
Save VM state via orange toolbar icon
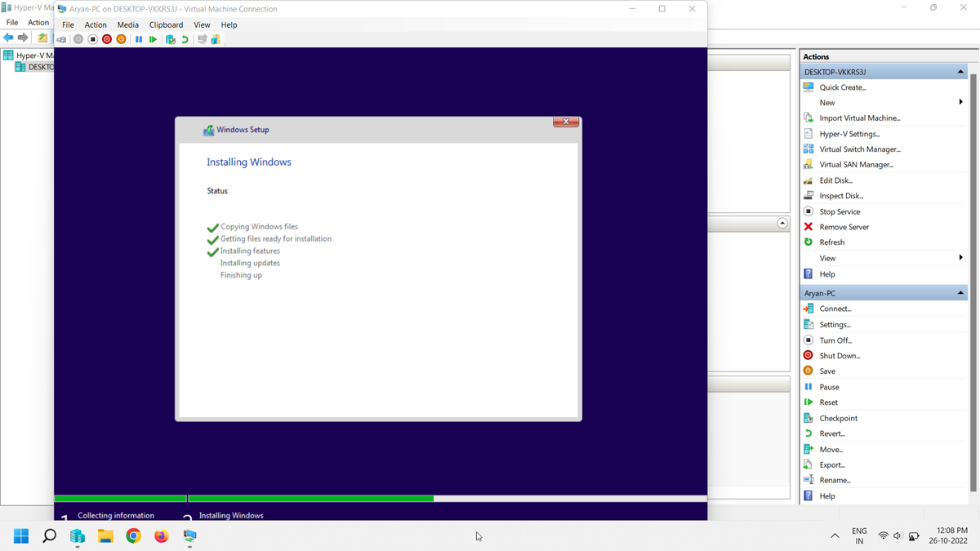[x=121, y=39]
